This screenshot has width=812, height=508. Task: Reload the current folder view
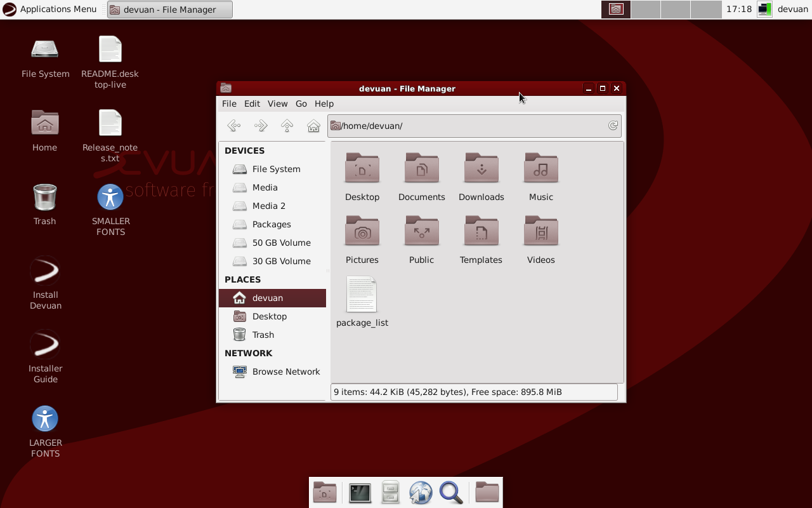point(613,126)
